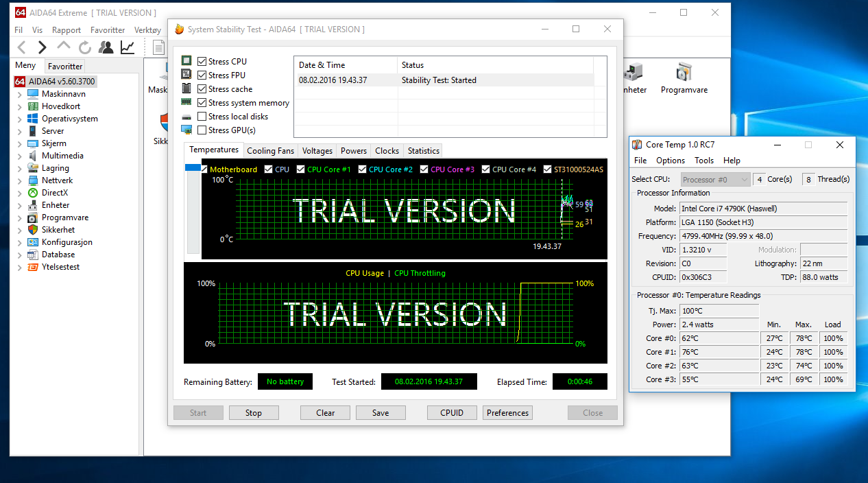
Task: Click Clear button
Action: [x=326, y=413]
